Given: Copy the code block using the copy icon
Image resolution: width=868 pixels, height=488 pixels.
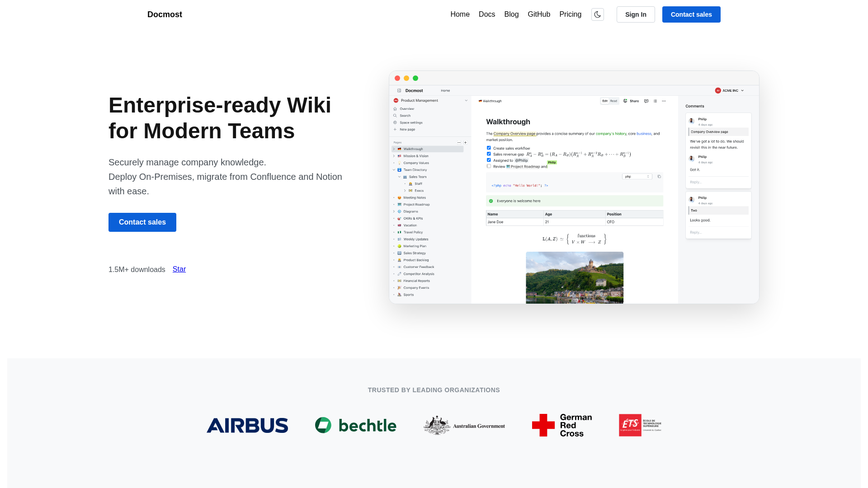Looking at the screenshot, I should (x=659, y=177).
